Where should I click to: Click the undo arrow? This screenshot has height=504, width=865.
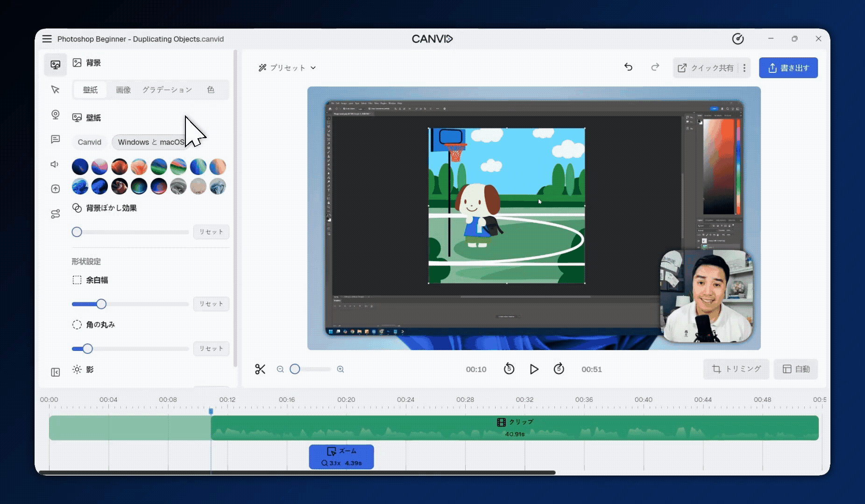[628, 67]
